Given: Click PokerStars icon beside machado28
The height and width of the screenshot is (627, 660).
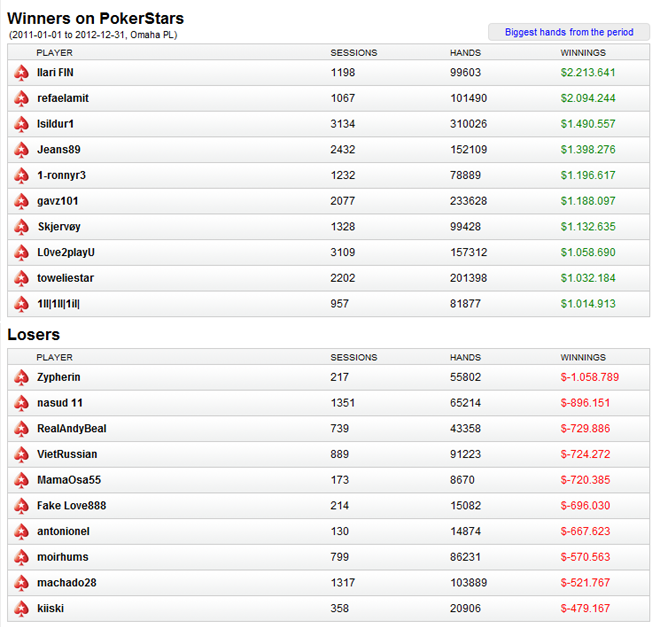Looking at the screenshot, I should click(x=21, y=583).
